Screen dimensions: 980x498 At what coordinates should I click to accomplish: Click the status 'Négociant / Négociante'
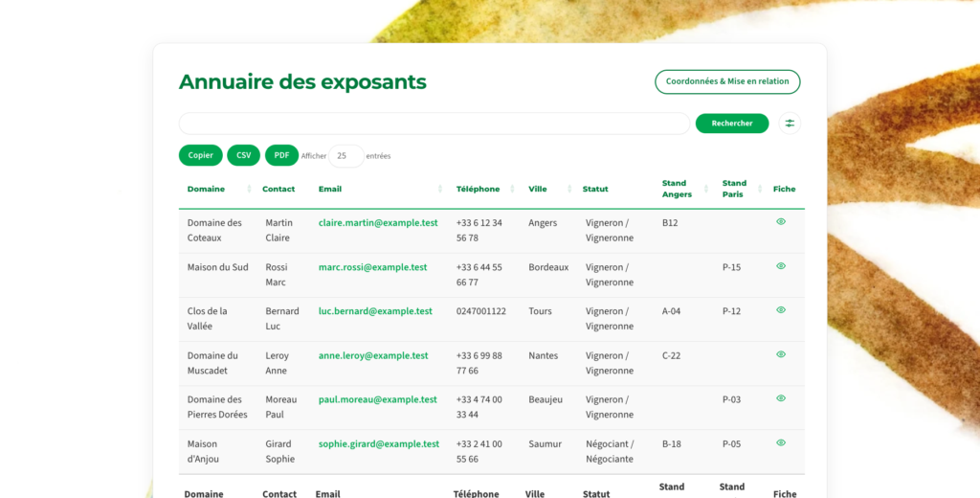[610, 451]
